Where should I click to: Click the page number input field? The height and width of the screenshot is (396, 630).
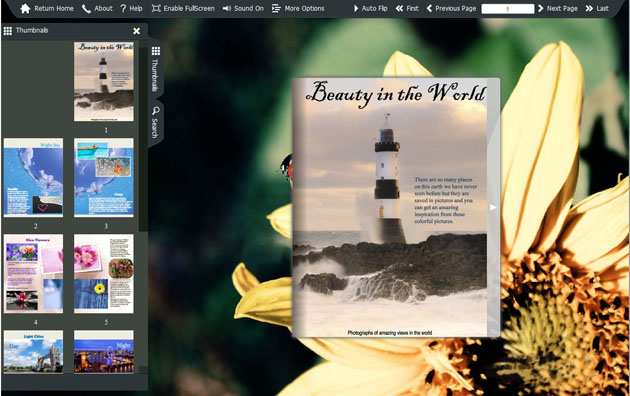click(507, 9)
